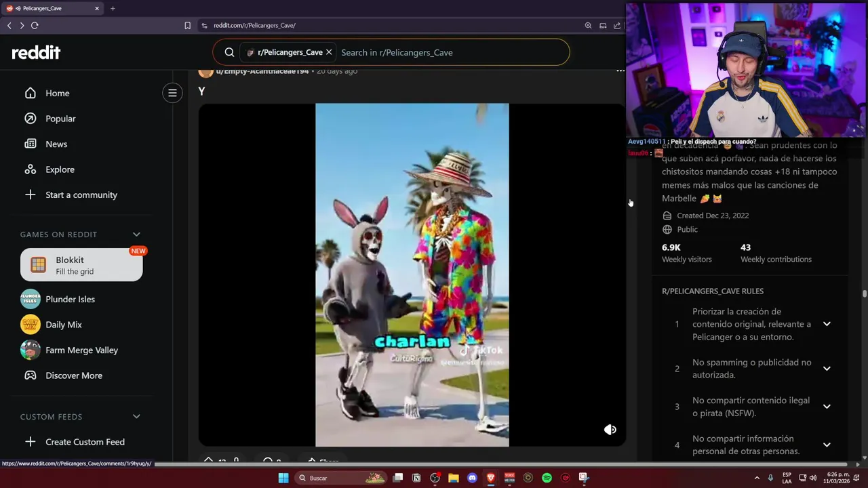Open Farm Merge Valley game
The height and width of the screenshot is (488, 868).
(x=81, y=350)
